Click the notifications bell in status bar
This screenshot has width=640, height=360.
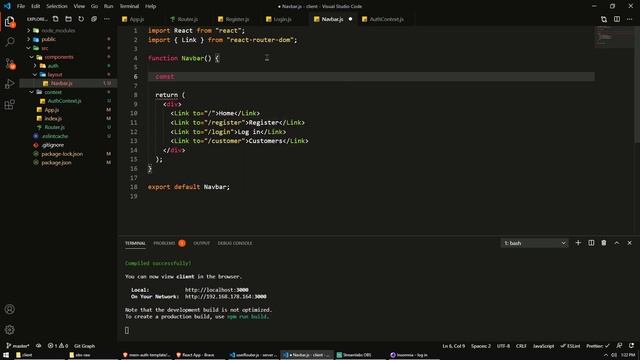click(x=631, y=346)
